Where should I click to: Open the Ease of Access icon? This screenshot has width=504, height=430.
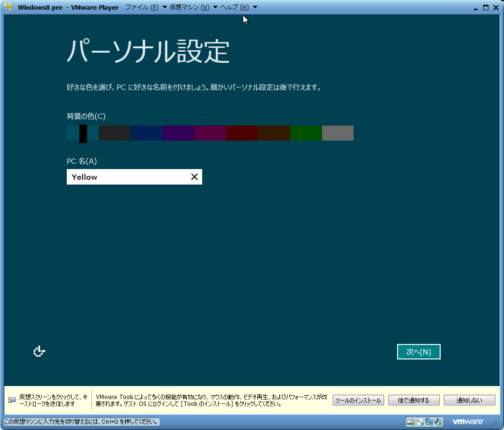coord(39,352)
